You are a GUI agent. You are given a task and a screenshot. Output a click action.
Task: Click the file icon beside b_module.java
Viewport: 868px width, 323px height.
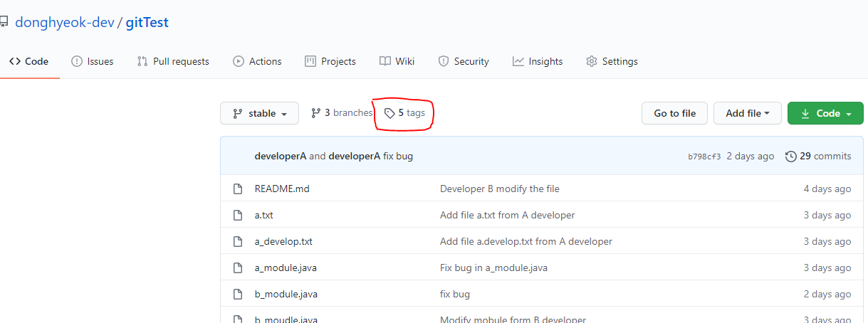coord(239,294)
